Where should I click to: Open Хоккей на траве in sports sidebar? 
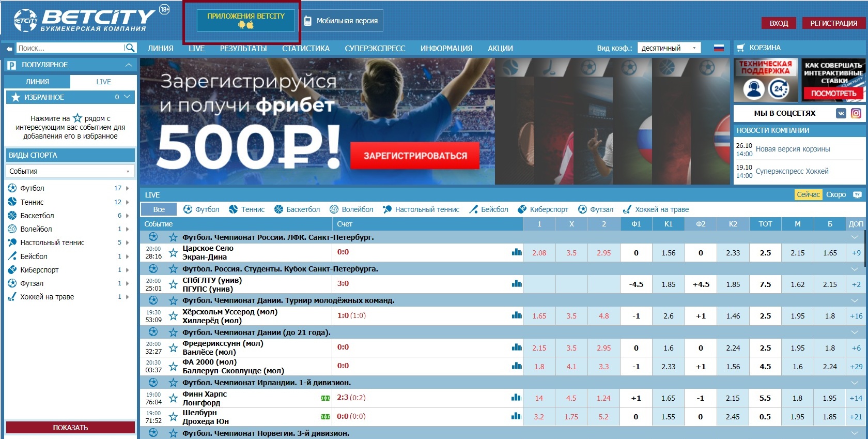pyautogui.click(x=47, y=297)
